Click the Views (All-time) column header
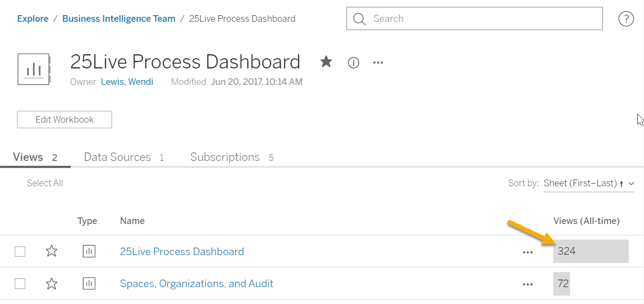The width and height of the screenshot is (644, 304). point(587,221)
